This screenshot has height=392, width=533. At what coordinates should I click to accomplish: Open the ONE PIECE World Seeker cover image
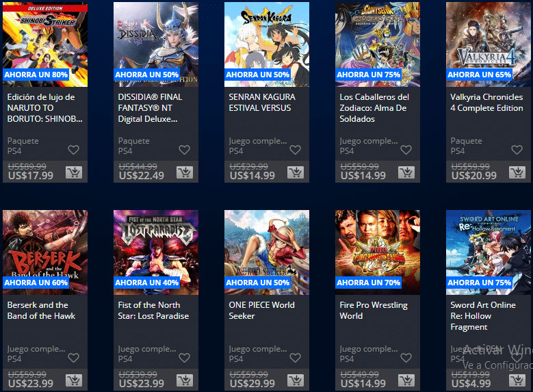tap(267, 252)
